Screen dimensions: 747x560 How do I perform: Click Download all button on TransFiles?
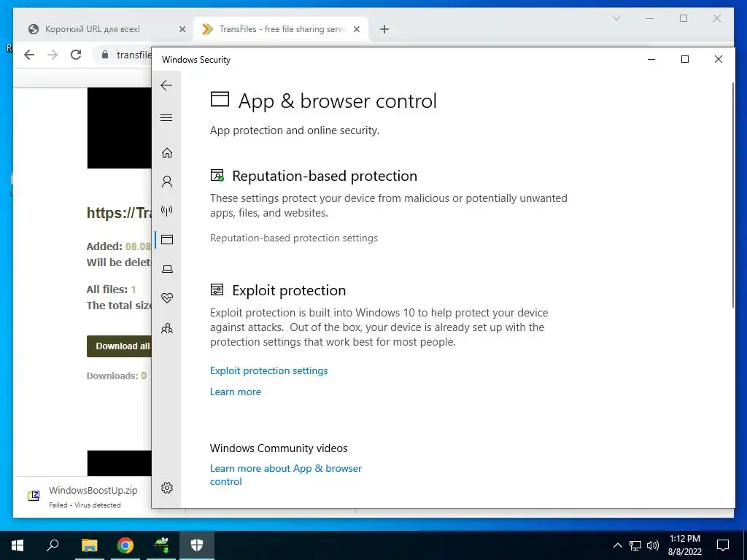pos(119,346)
